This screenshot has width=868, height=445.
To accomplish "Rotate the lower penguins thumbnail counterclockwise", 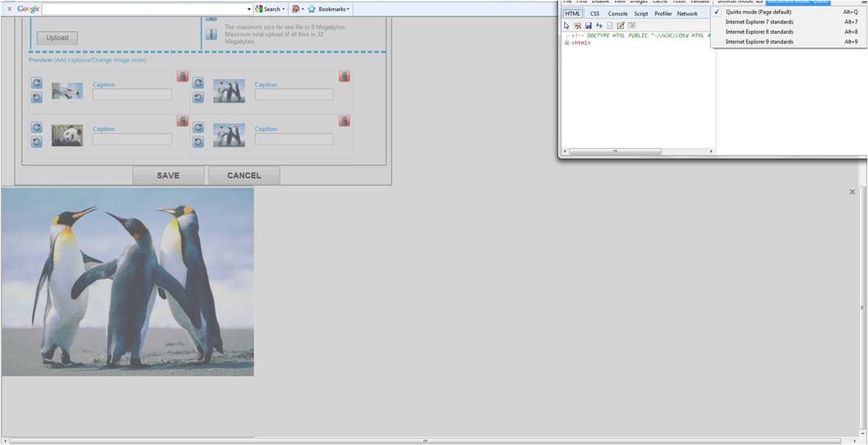I will pyautogui.click(x=198, y=142).
